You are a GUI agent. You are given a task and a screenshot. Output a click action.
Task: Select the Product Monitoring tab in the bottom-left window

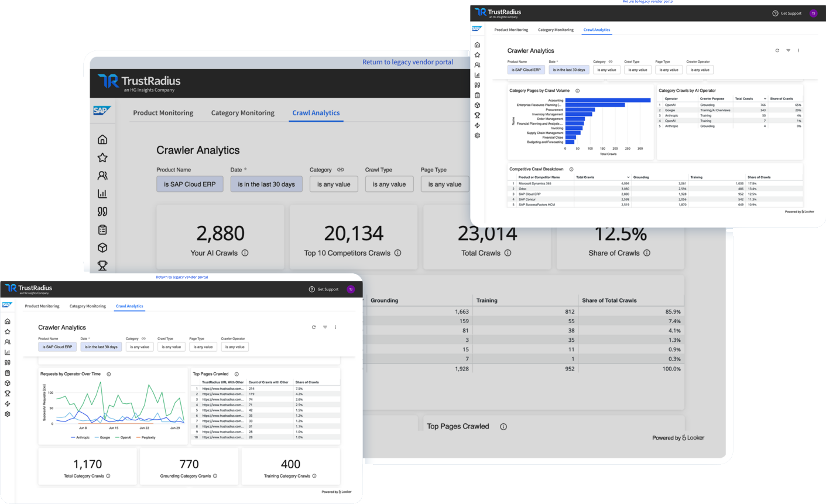[42, 306]
